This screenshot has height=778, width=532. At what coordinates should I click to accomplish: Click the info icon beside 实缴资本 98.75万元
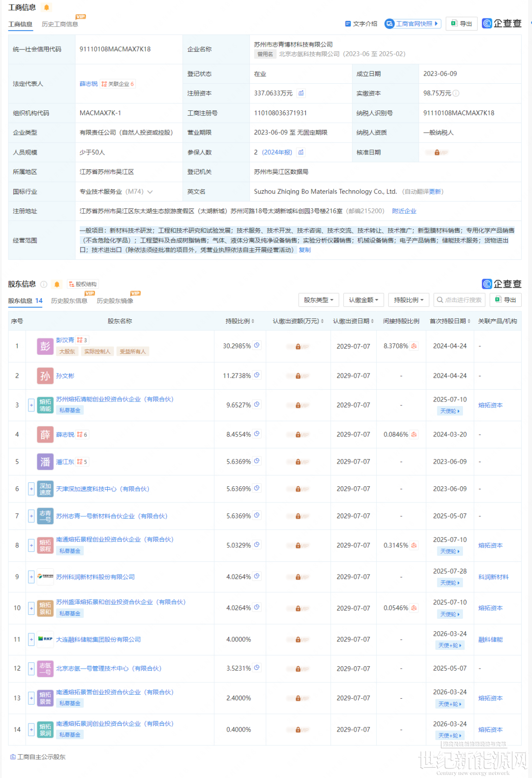pos(456,93)
